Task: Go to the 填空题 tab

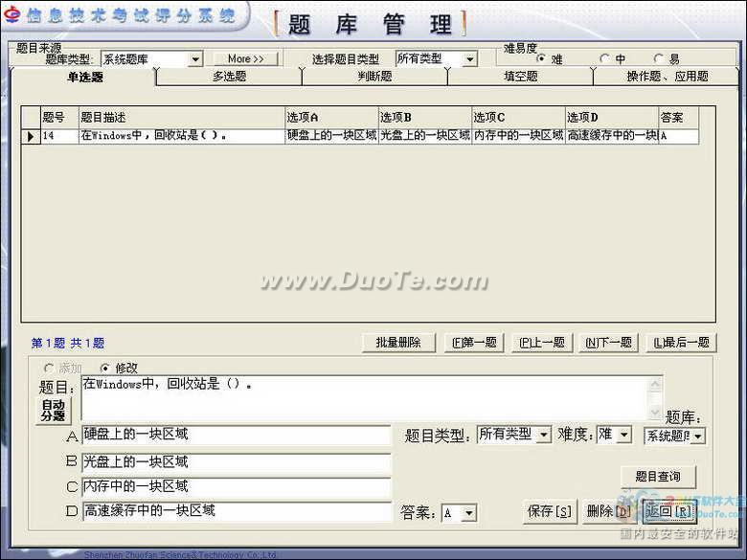Action: coord(520,77)
